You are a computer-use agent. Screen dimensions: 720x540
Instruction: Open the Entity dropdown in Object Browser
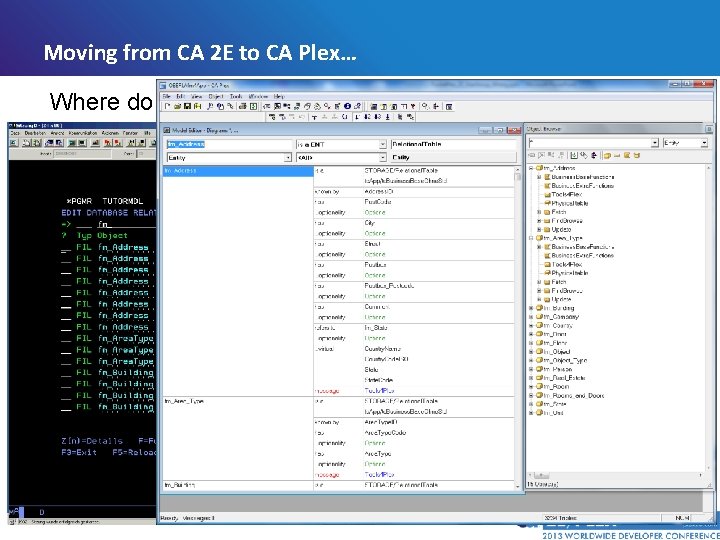[x=704, y=143]
